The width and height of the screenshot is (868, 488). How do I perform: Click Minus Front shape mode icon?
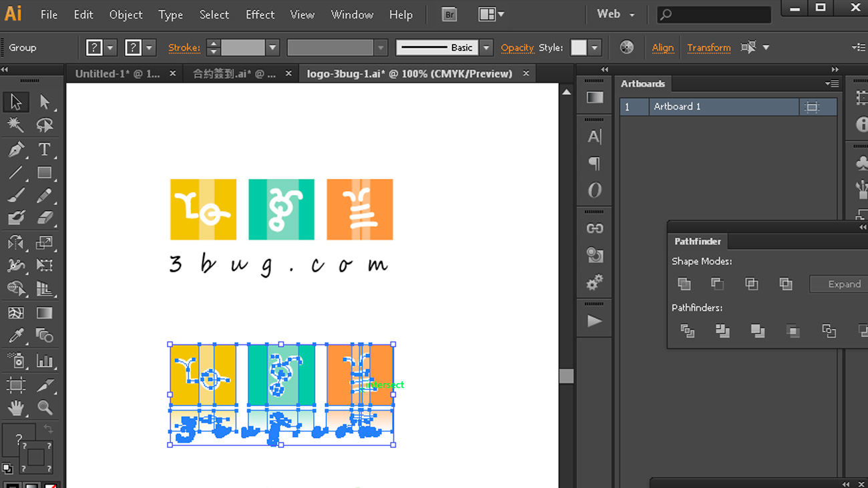717,284
